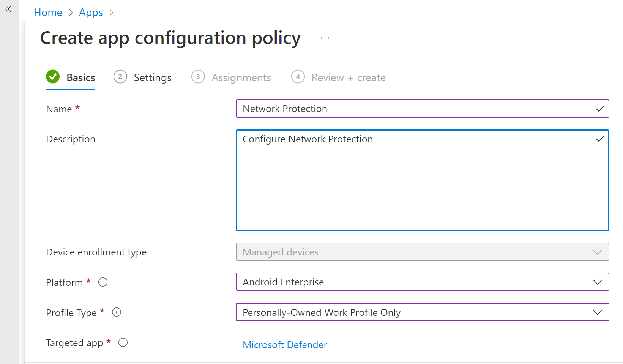Click the 'Description' field label

click(71, 139)
